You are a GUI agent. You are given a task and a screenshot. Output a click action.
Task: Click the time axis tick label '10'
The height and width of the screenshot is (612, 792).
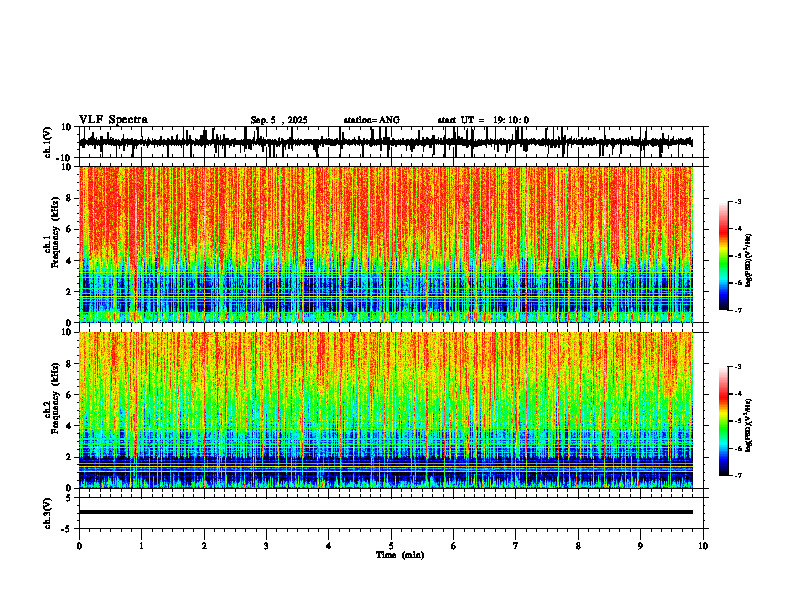point(703,546)
